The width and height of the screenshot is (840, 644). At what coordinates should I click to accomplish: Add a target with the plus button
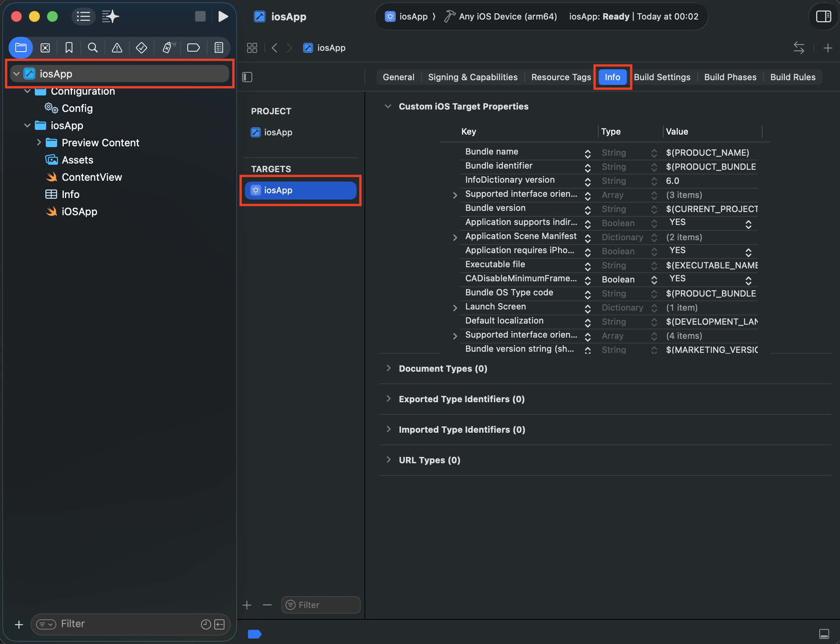(247, 605)
